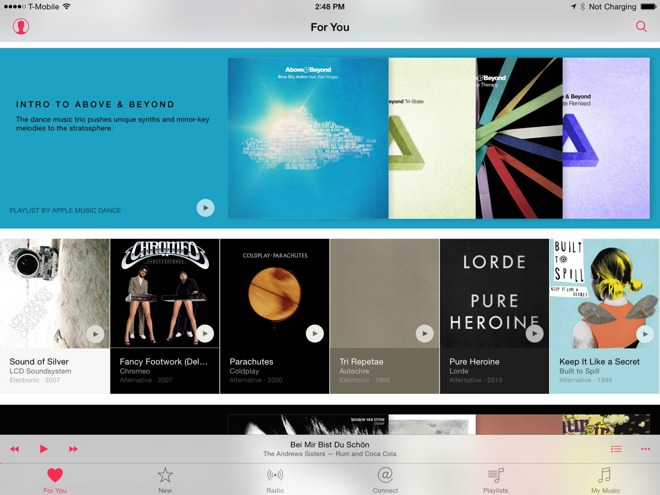Tap the artist name 'LCD Soundsystem'

[x=40, y=371]
